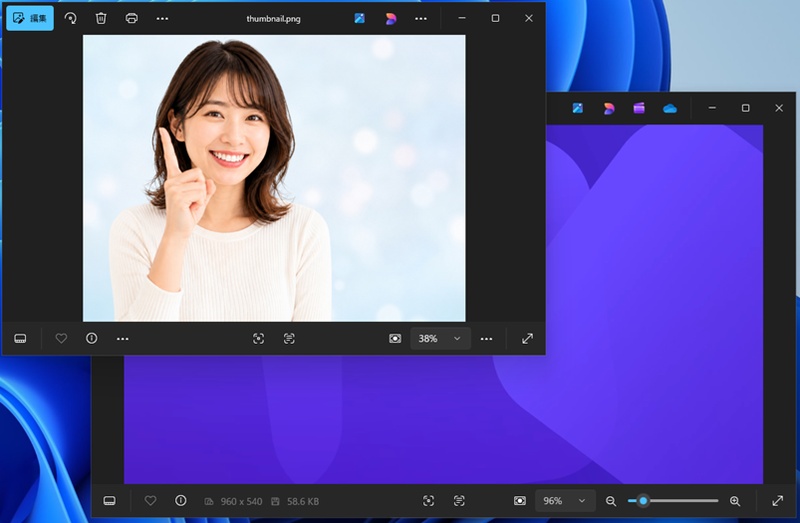Click the thumbnail.png title text
Screen dimensions: 800x523
(x=273, y=19)
